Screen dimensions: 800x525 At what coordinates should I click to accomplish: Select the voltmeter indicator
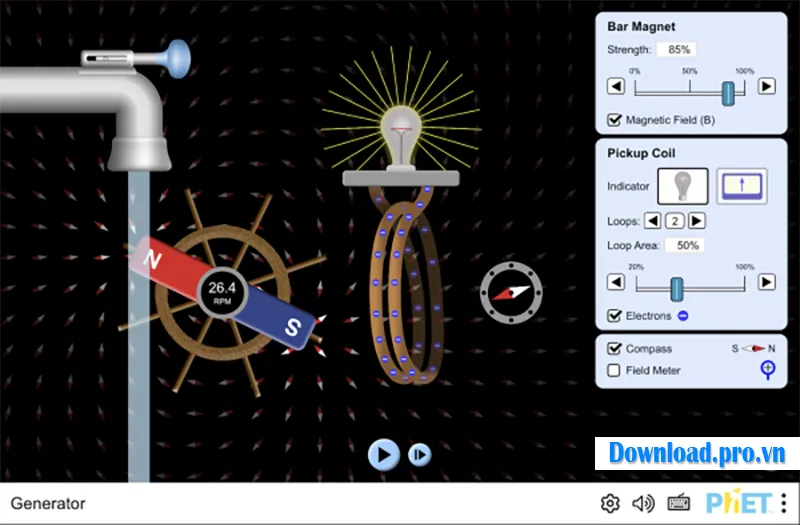click(742, 186)
